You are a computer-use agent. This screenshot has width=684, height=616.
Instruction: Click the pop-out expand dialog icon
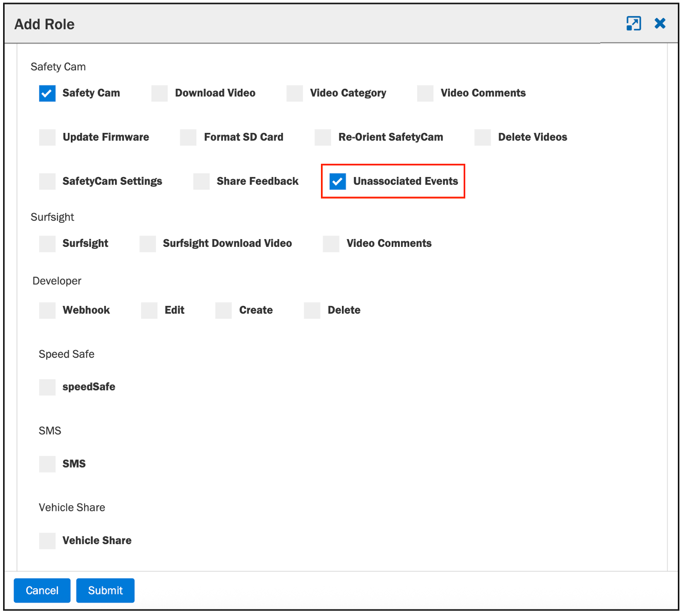(x=634, y=24)
